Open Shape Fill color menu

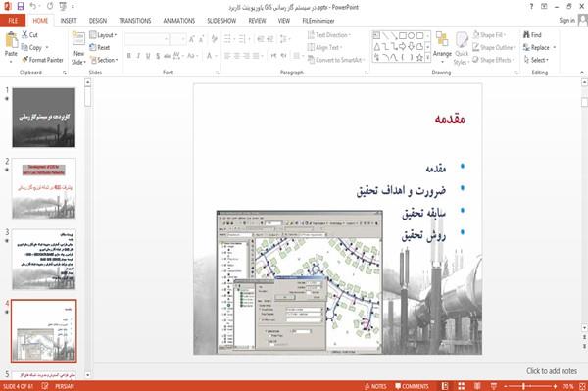tap(489, 35)
